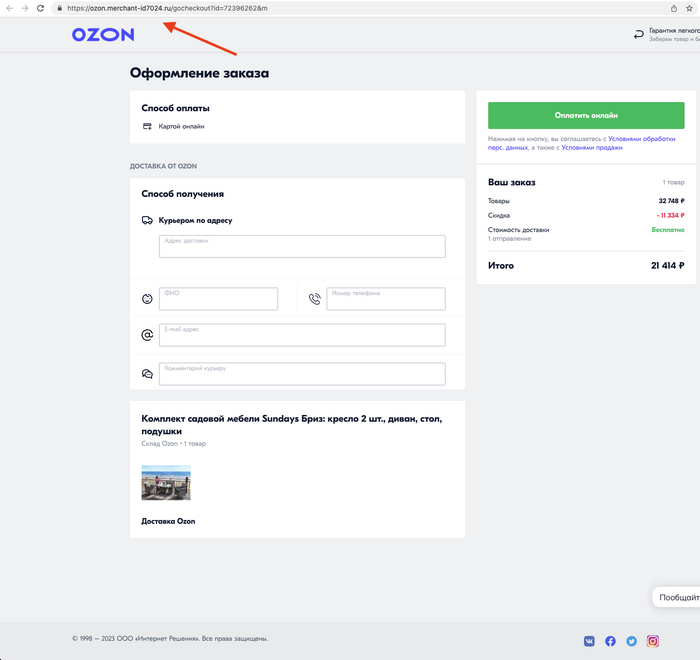Image resolution: width=700 pixels, height=660 pixels.
Task: Open the Условиями продажи link
Action: click(592, 148)
